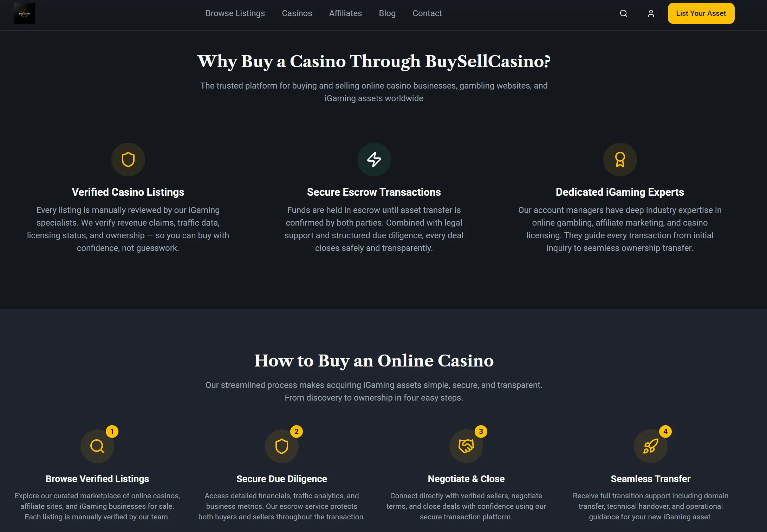Go to Casinos nav link

pyautogui.click(x=297, y=13)
